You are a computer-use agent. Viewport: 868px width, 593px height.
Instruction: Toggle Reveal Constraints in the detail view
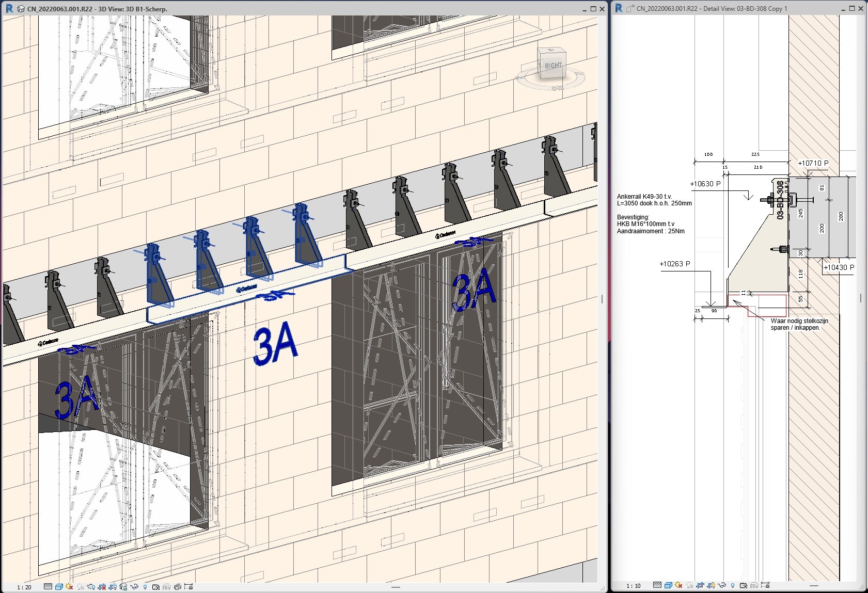765,585
